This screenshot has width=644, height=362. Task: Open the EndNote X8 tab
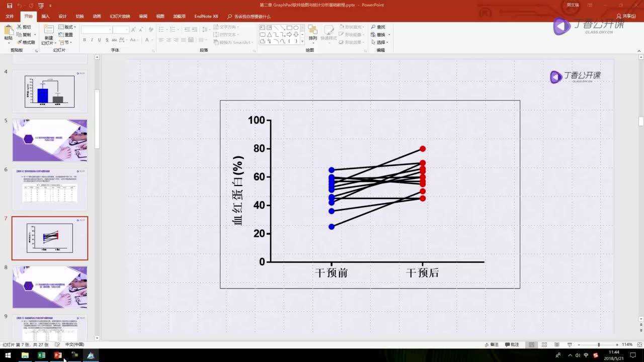206,16
